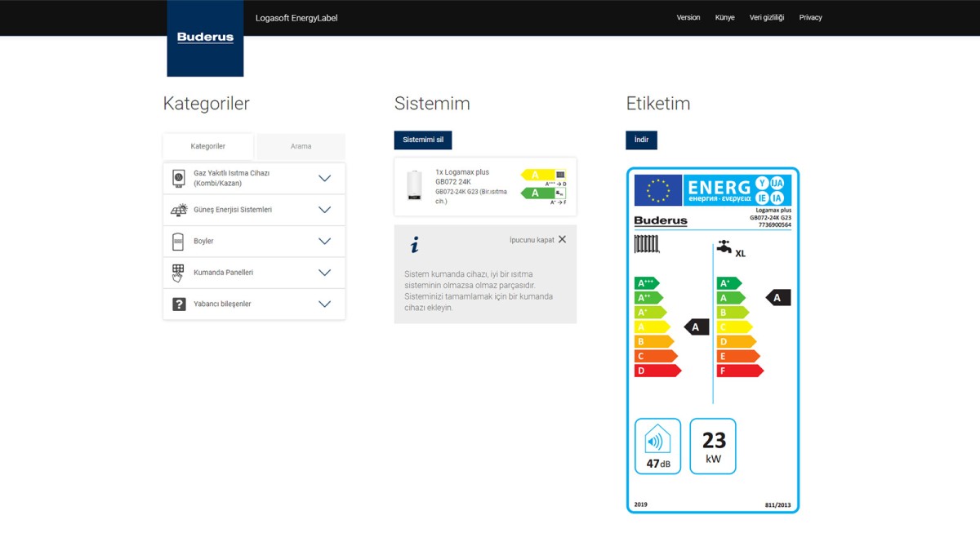Screen dimensions: 980x551
Task: Click the Buderus logo
Action: click(205, 38)
